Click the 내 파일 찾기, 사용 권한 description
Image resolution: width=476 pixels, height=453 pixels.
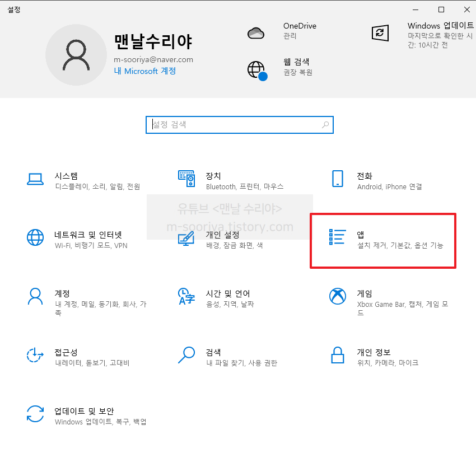click(242, 363)
